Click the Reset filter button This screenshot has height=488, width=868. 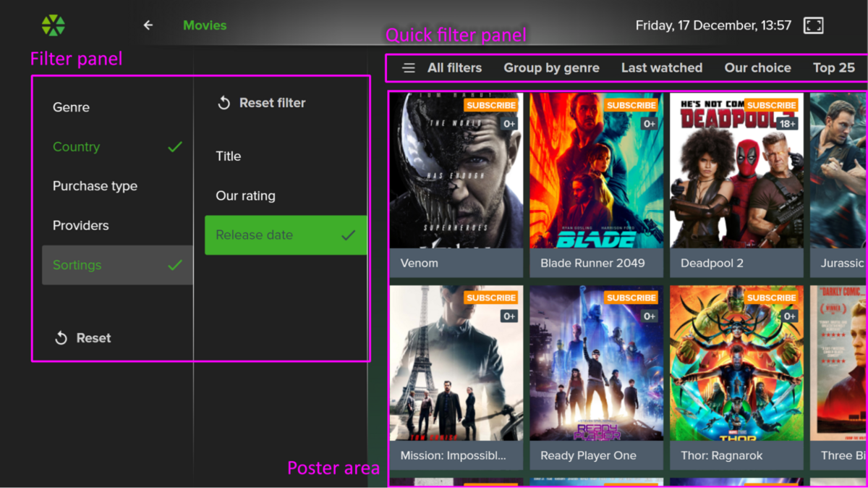tap(262, 103)
